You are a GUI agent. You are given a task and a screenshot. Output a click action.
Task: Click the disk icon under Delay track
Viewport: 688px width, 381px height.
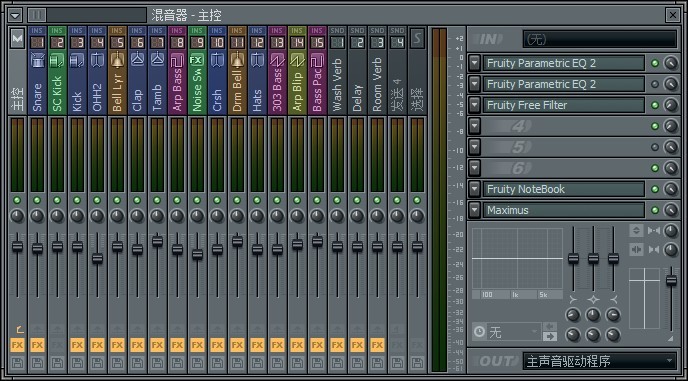click(357, 363)
